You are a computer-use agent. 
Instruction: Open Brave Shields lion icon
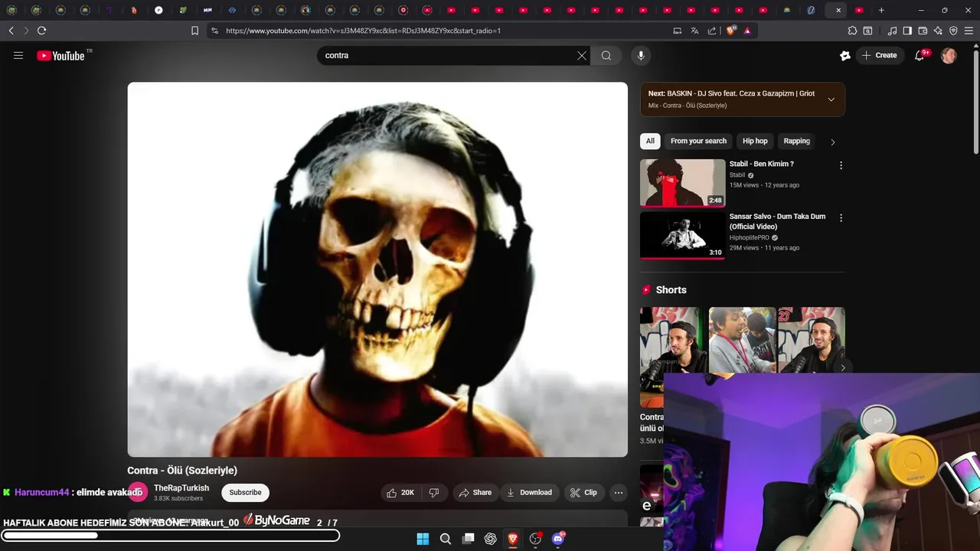tap(730, 31)
